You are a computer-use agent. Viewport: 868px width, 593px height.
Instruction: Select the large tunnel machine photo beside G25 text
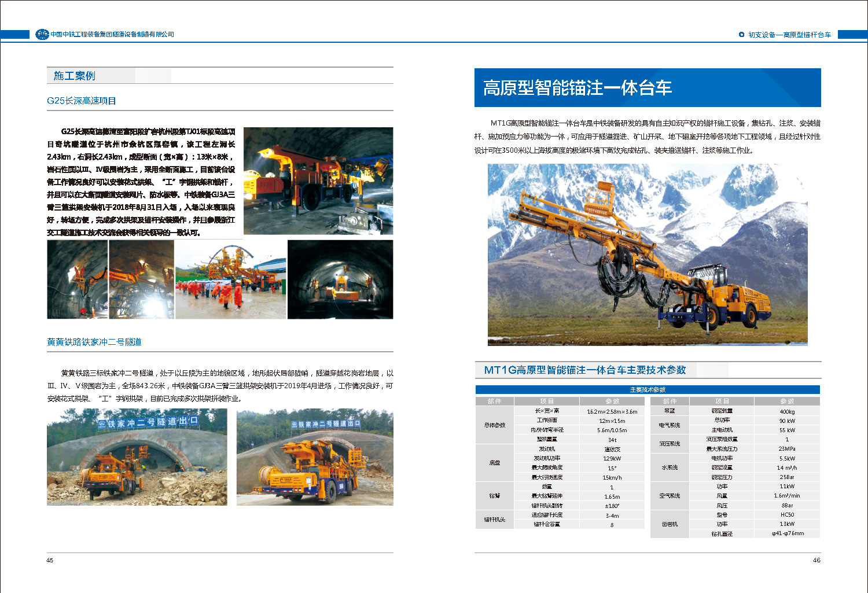coord(318,181)
